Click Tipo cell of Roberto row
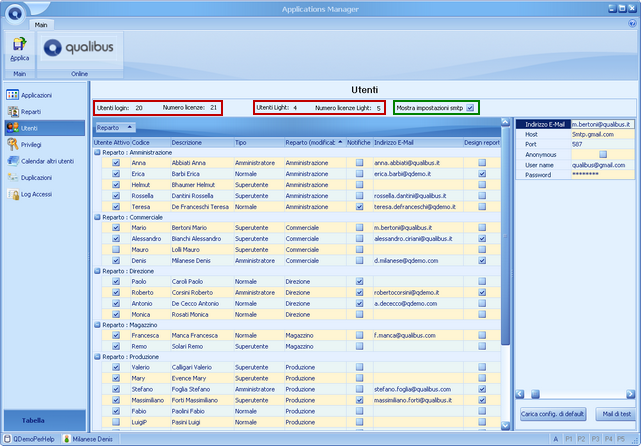641x446 pixels. tap(259, 293)
